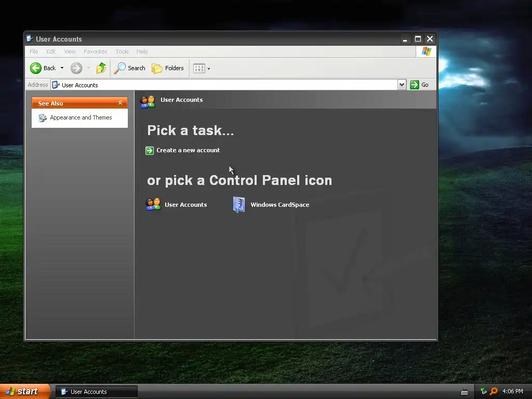Viewport: 532px width, 399px height.
Task: Click the User Accounts label under Control Panel icons
Action: 185,205
